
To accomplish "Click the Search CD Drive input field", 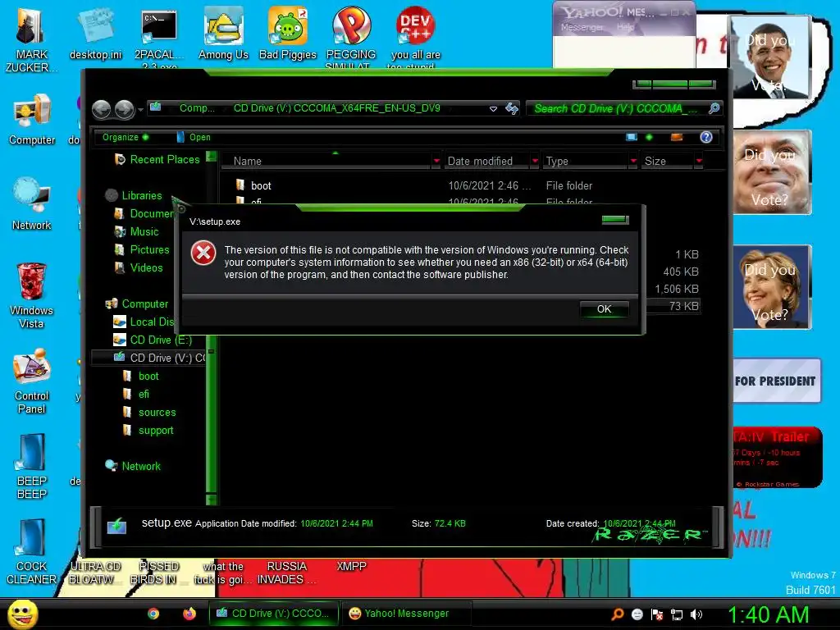I will [617, 109].
